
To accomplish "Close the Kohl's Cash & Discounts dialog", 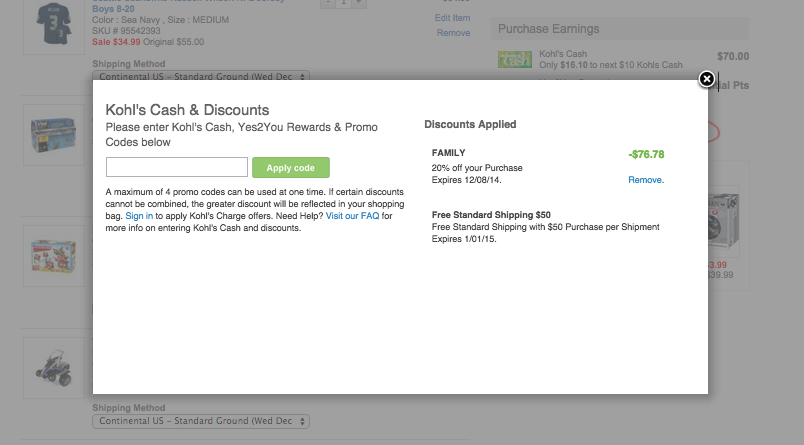I will click(707, 79).
